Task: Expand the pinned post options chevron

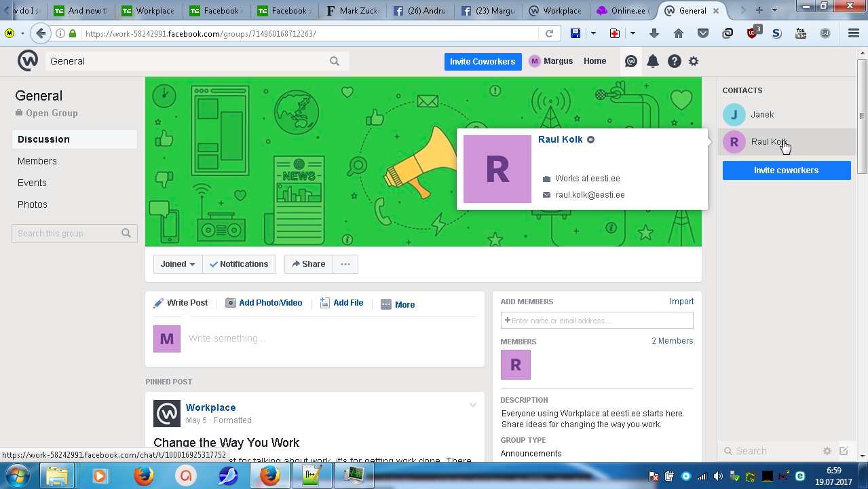Action: point(473,405)
